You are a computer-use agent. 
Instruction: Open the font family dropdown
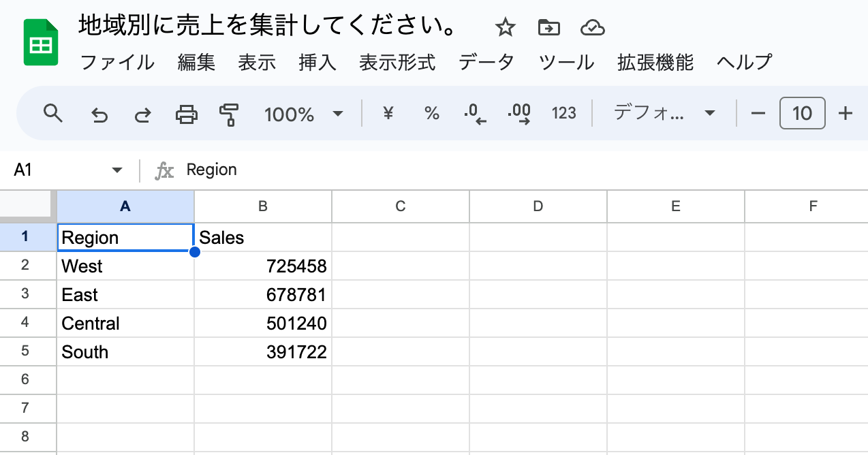pyautogui.click(x=664, y=113)
